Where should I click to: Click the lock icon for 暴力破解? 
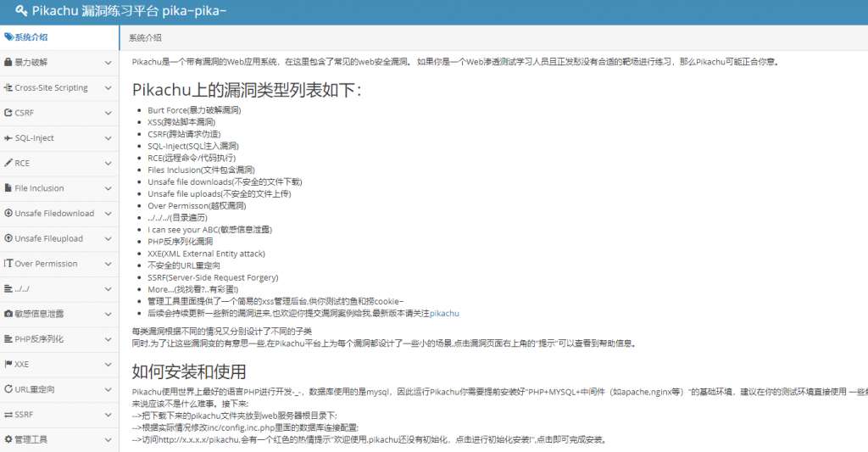point(8,62)
